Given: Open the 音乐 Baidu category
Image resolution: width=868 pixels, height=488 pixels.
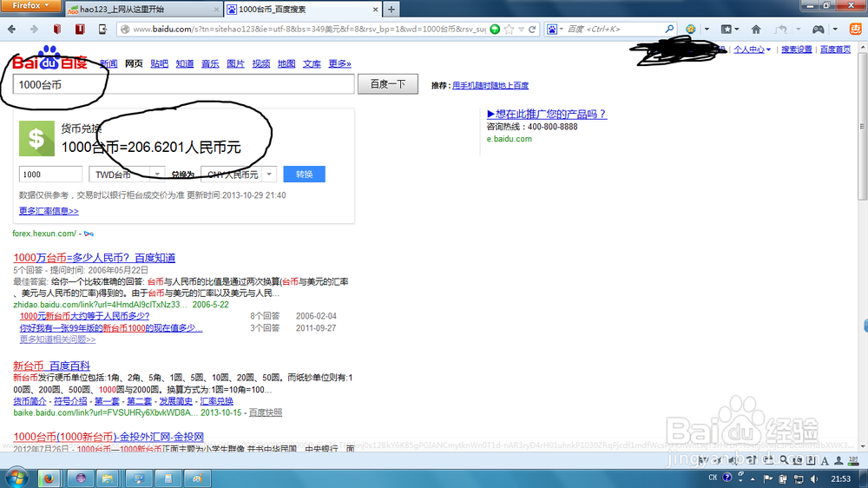Looking at the screenshot, I should click(x=210, y=63).
